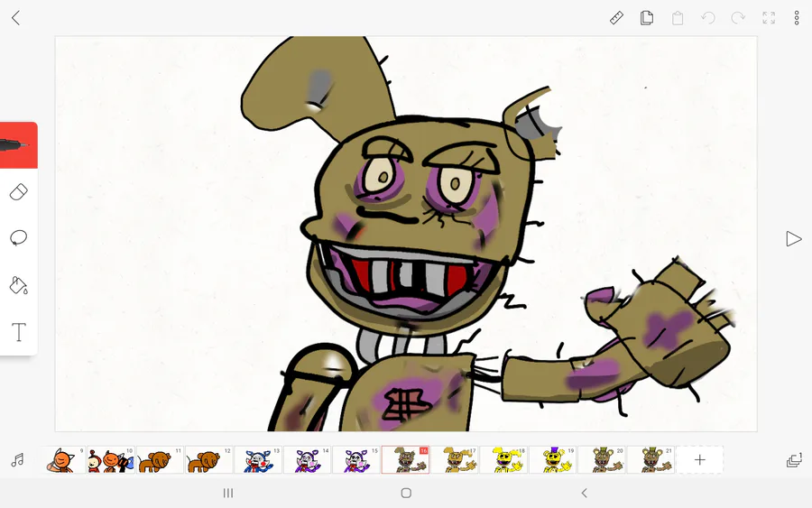Select the paint bucket fill tool
The width and height of the screenshot is (812, 508).
[19, 285]
